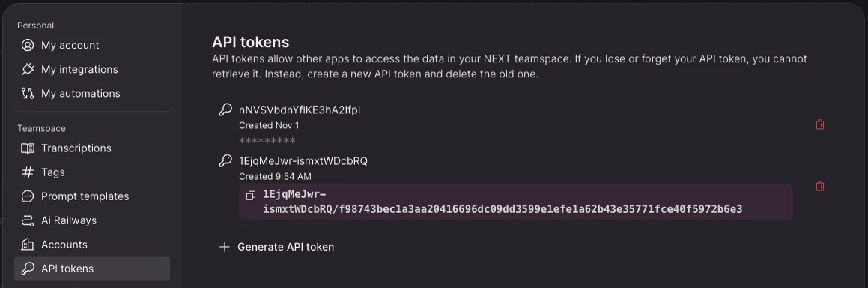The height and width of the screenshot is (288, 868).
Task: Click Generate API token button
Action: pyautogui.click(x=277, y=247)
